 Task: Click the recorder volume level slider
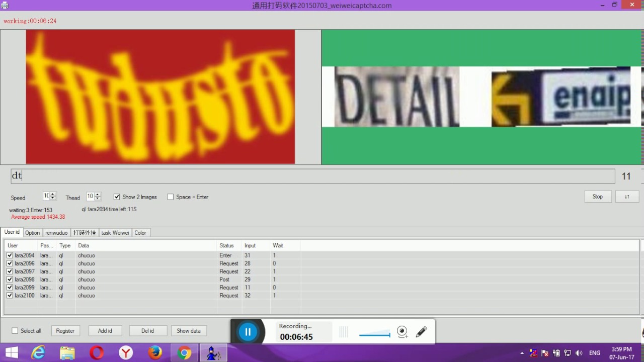374,334
